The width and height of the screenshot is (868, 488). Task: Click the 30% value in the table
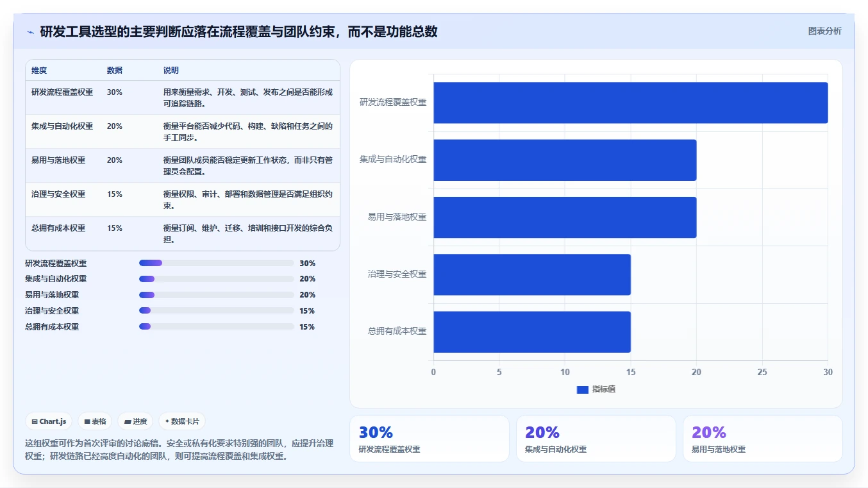click(115, 92)
